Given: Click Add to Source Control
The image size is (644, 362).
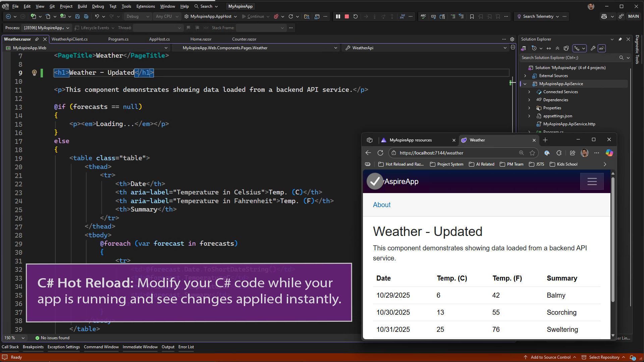Looking at the screenshot, I should (x=550, y=357).
